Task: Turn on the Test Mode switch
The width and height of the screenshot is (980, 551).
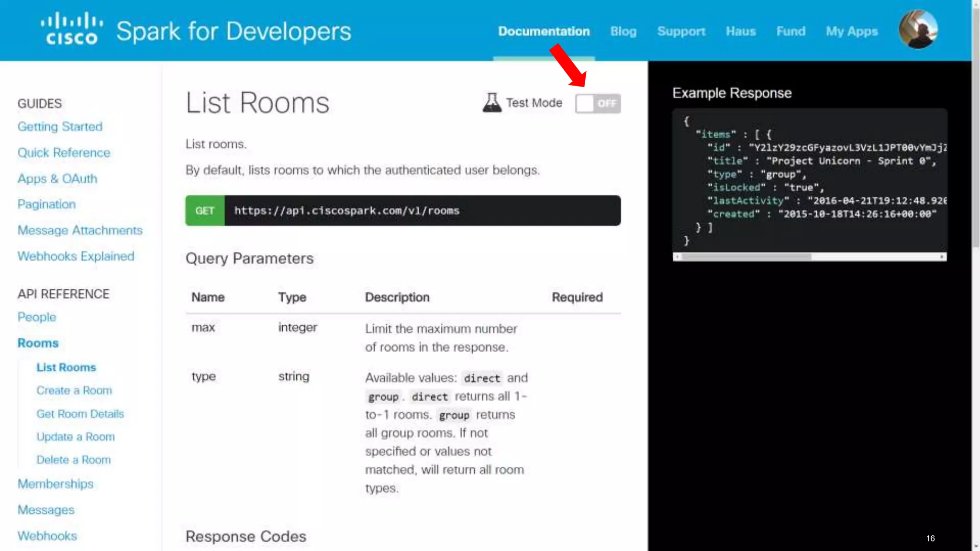Action: [x=598, y=103]
